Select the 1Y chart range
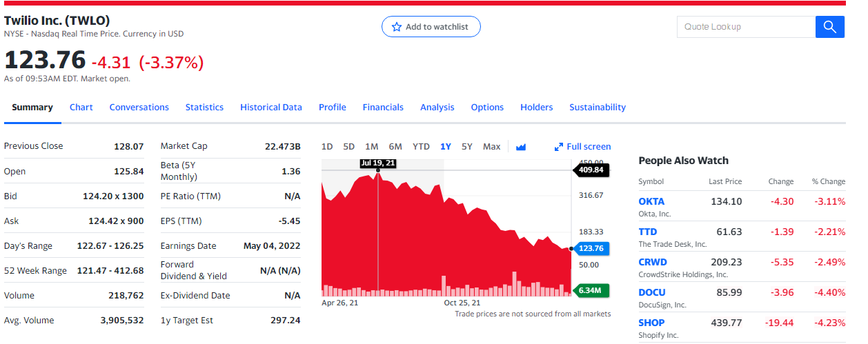The image size is (868, 344). click(x=446, y=146)
